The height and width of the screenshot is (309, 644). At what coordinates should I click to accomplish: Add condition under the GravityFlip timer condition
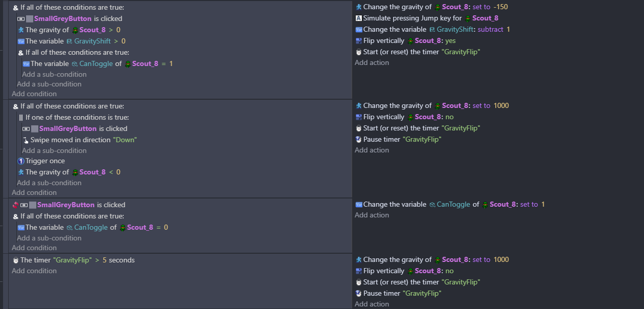tap(34, 271)
